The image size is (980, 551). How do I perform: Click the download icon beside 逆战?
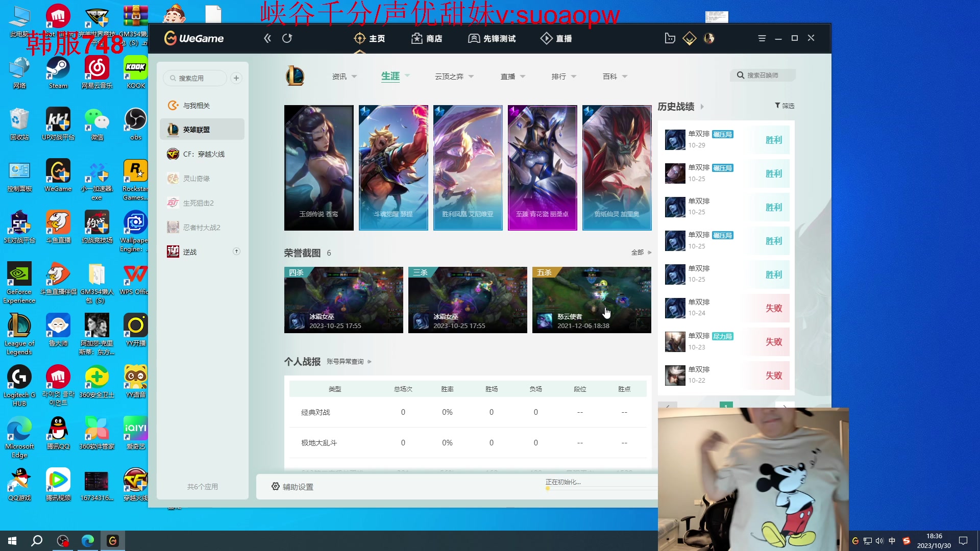pyautogui.click(x=236, y=251)
